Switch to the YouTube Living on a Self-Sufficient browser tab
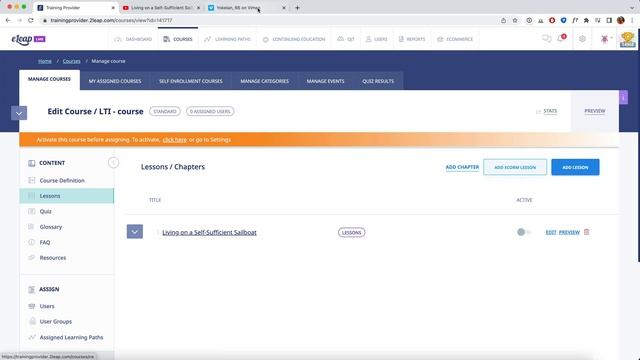Image resolution: width=640 pixels, height=360 pixels. click(161, 8)
